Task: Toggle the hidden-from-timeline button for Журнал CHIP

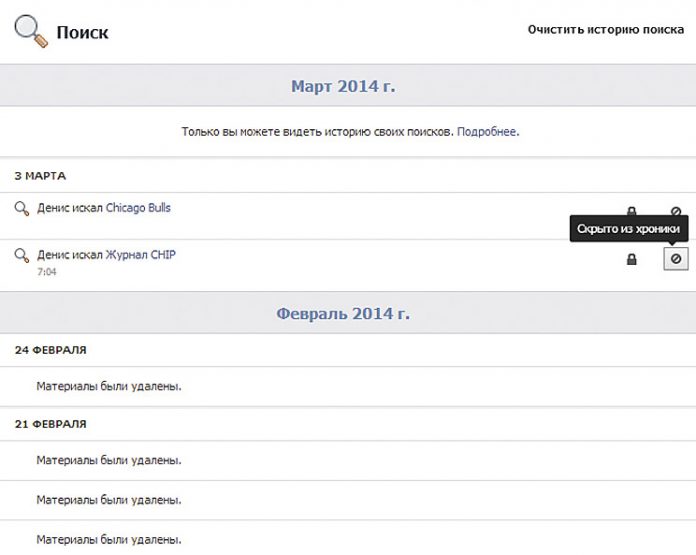Action: 676,259
